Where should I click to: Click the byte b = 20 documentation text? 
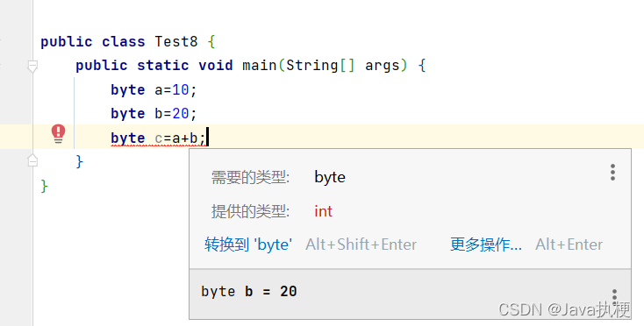249,292
